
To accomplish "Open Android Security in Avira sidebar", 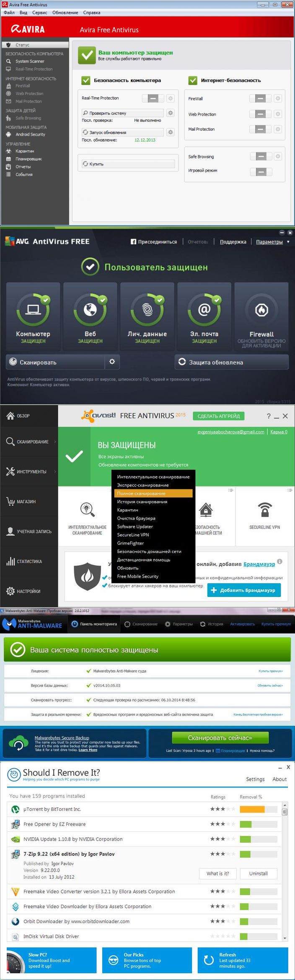I will click(x=30, y=134).
